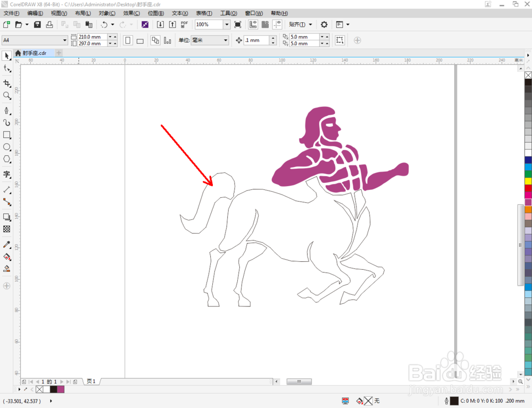This screenshot has height=408, width=532.
Task: Toggle show guidelines button
Action: (277, 24)
